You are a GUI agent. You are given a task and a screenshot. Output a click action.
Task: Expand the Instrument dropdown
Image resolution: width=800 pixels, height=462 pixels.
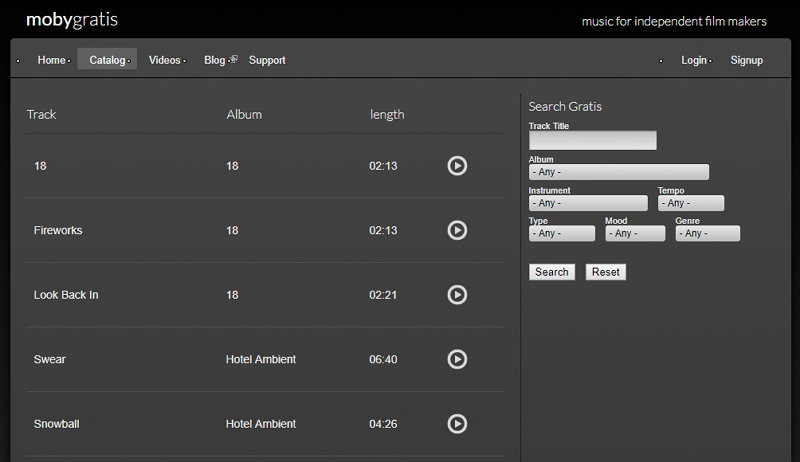587,203
